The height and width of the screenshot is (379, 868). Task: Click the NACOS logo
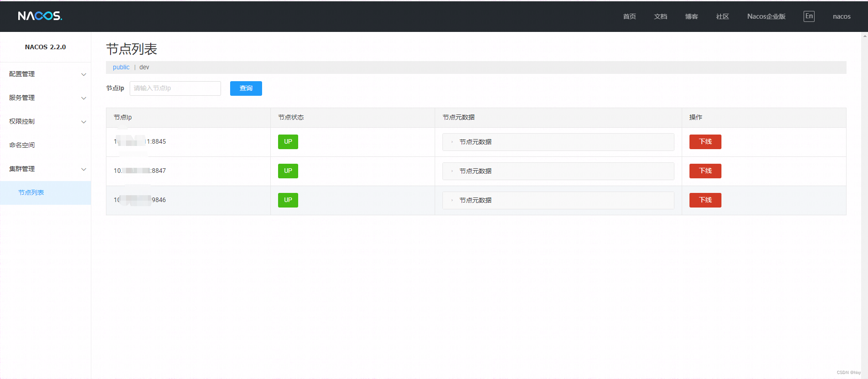40,16
